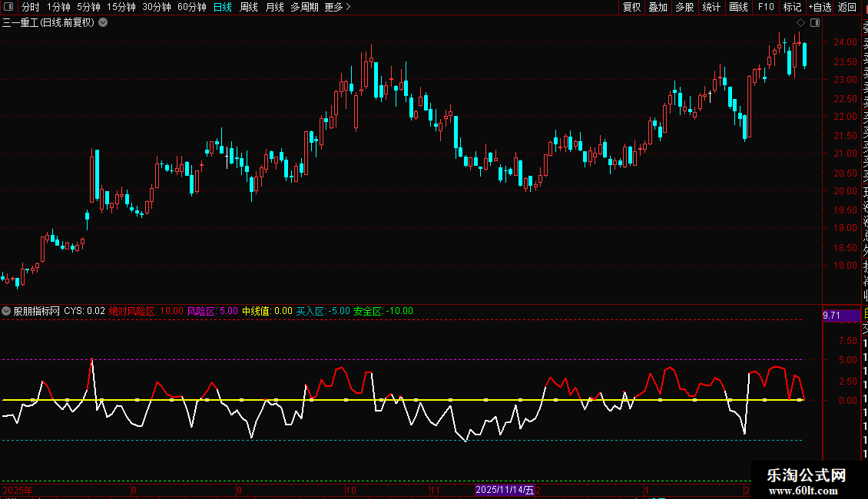868x499 pixels.
Task: Click the diamond marker icon above the chart
Action: coord(800,23)
